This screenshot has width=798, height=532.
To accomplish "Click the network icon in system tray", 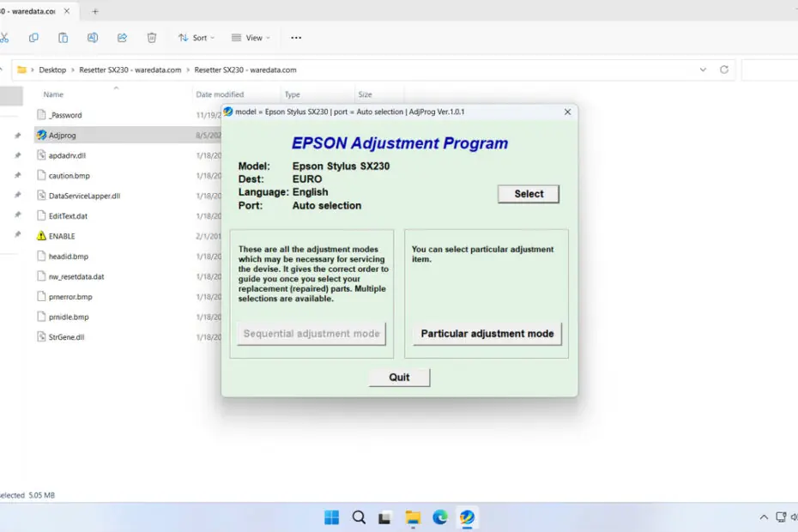I will tap(781, 517).
